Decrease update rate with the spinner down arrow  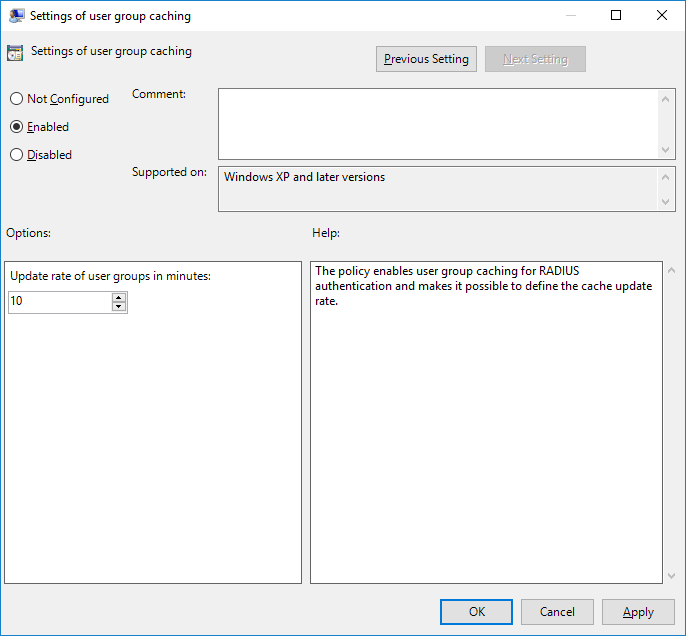pyautogui.click(x=119, y=307)
